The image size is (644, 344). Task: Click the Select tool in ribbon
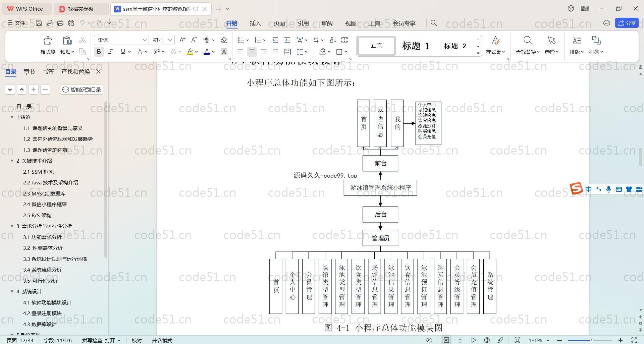pos(551,45)
